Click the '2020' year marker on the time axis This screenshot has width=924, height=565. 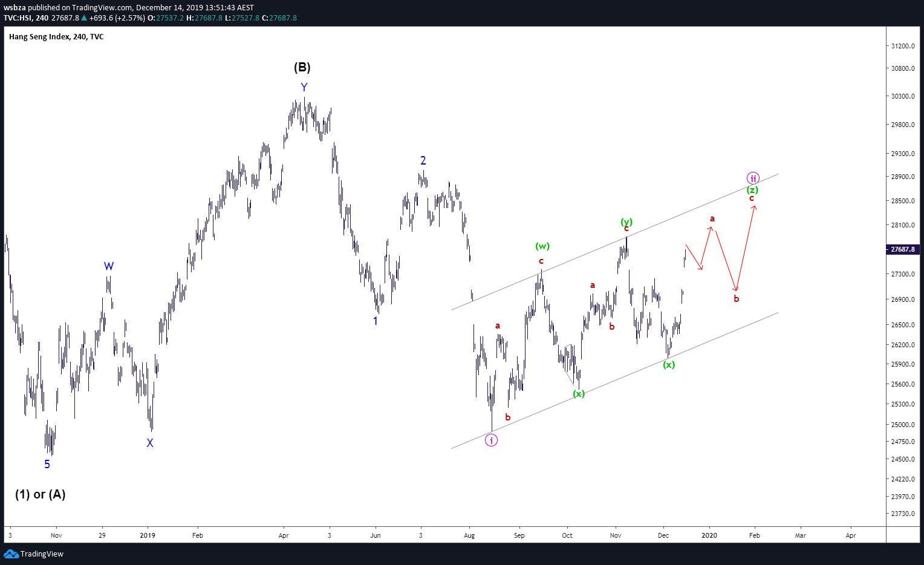click(x=709, y=535)
